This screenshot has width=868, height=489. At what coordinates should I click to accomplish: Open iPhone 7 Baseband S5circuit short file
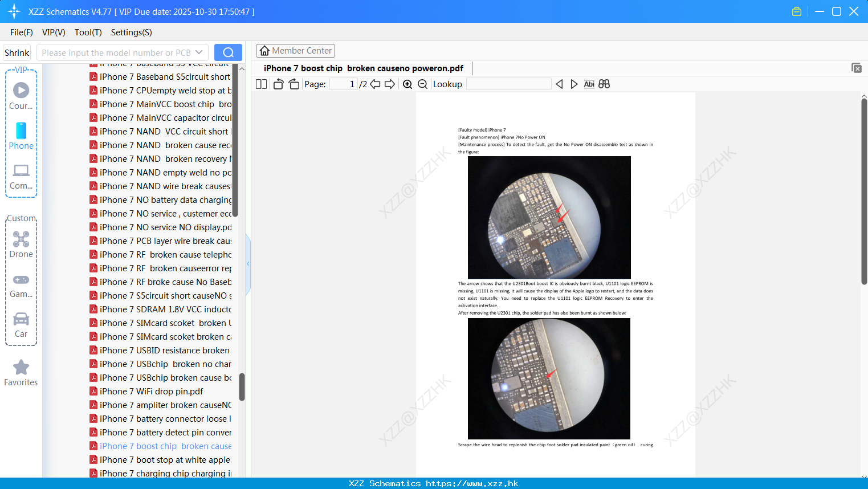(160, 77)
